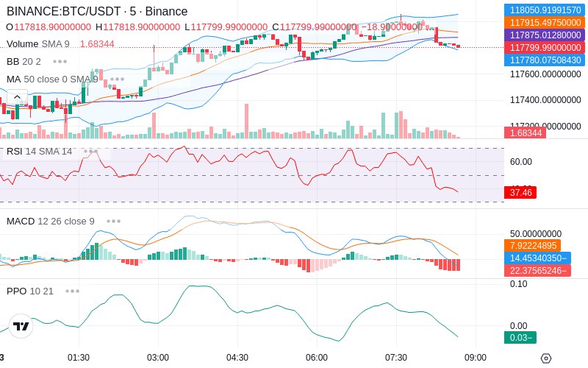
Task: Open more options for BB indicator
Action: tap(60, 61)
